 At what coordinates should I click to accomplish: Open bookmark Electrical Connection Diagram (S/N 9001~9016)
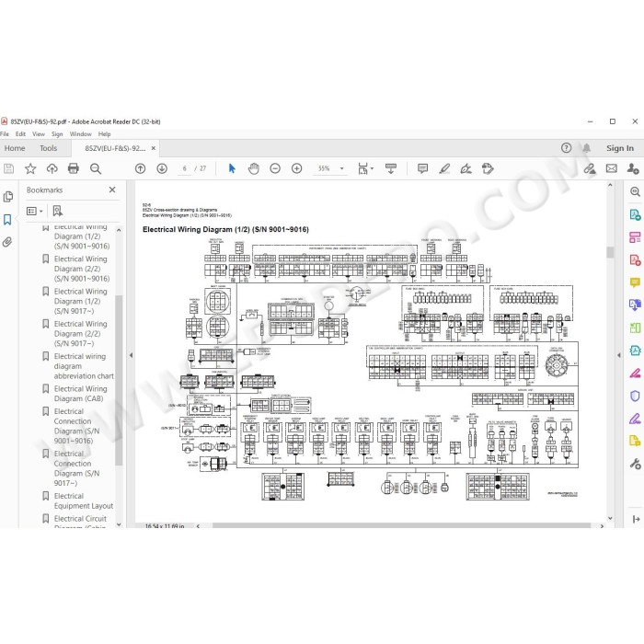point(76,426)
